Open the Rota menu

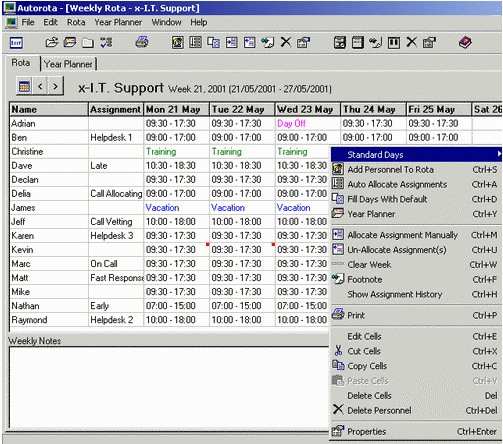coord(76,22)
